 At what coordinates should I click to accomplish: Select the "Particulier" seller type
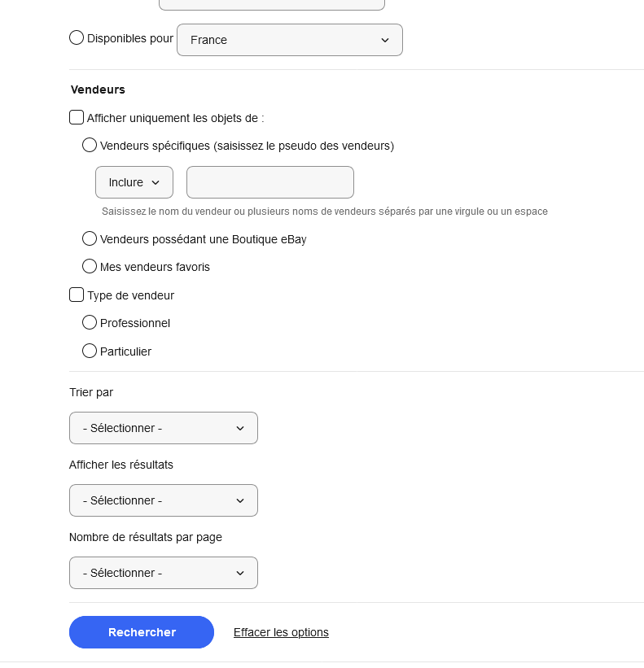point(90,351)
